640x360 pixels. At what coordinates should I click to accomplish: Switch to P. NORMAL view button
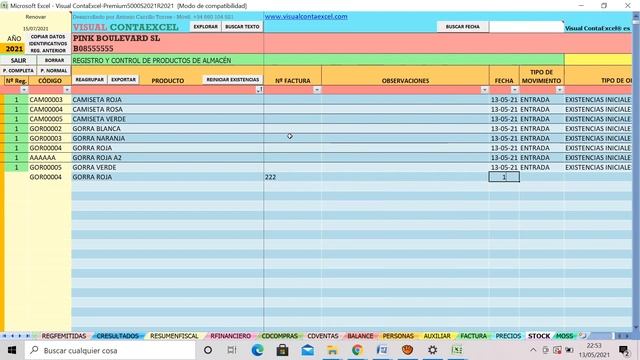[54, 71]
